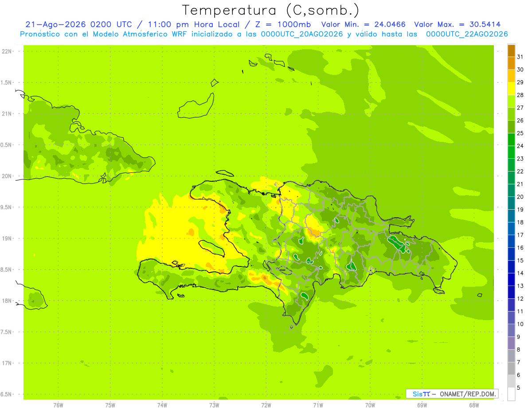Click the "19N" latitude axis label
Viewport: 532px width, 411px height.
click(6, 239)
